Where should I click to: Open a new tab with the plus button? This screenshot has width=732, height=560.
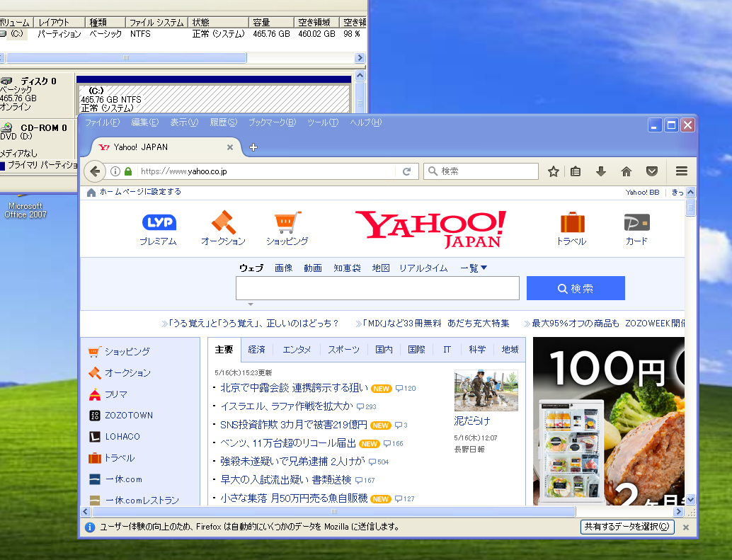[x=253, y=147]
